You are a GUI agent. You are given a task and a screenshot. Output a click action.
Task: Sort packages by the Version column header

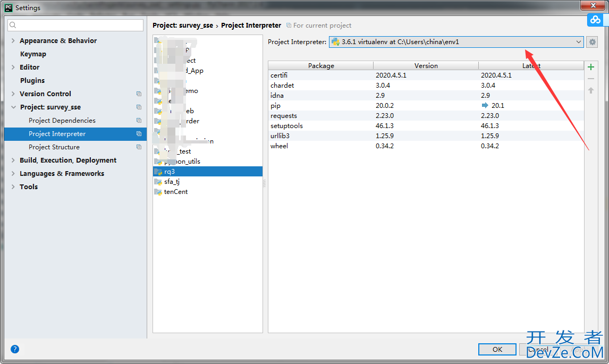point(426,66)
